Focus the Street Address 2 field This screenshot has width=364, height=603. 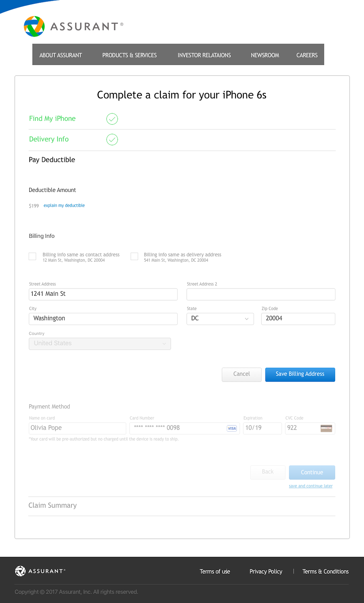coord(261,294)
